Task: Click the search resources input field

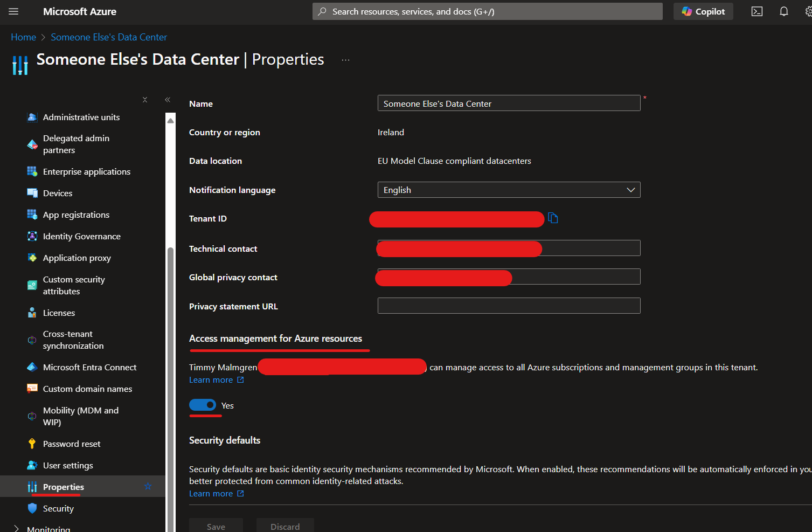Action: tap(488, 11)
